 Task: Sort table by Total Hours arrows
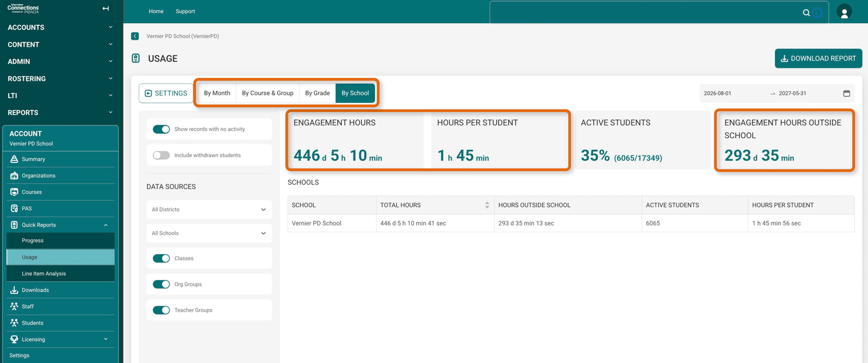487,205
